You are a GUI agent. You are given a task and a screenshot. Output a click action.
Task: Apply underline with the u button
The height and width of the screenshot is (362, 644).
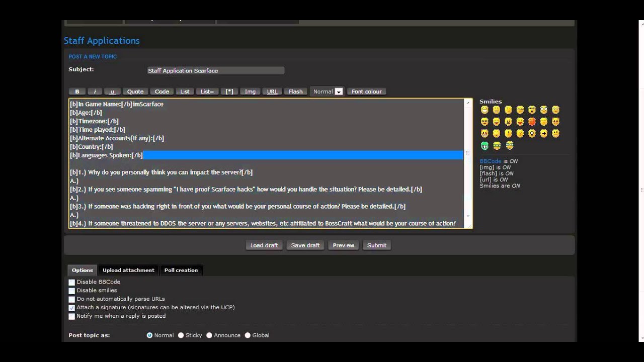112,92
